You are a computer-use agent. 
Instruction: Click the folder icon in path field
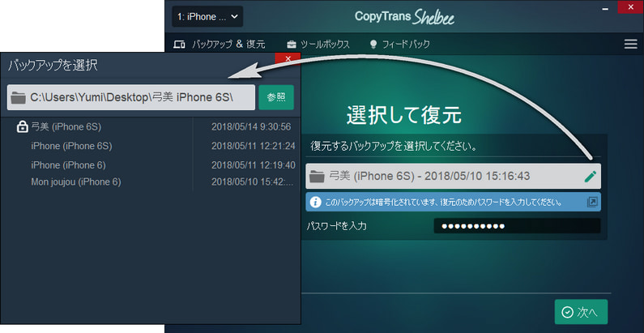click(19, 98)
